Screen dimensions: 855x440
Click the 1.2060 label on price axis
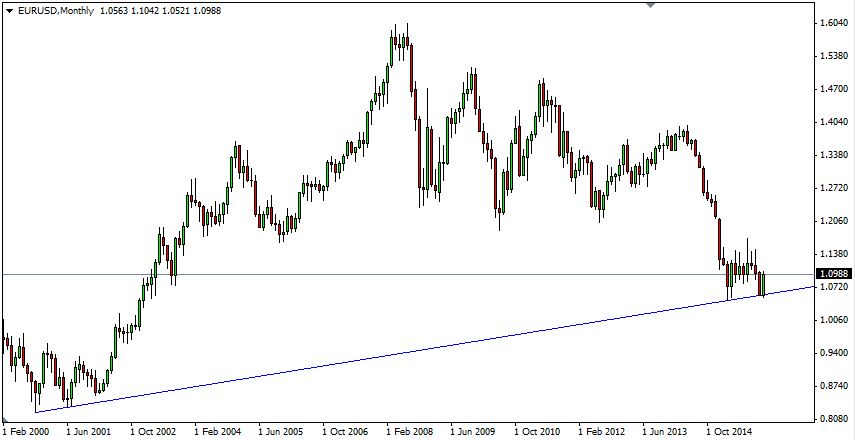point(832,221)
